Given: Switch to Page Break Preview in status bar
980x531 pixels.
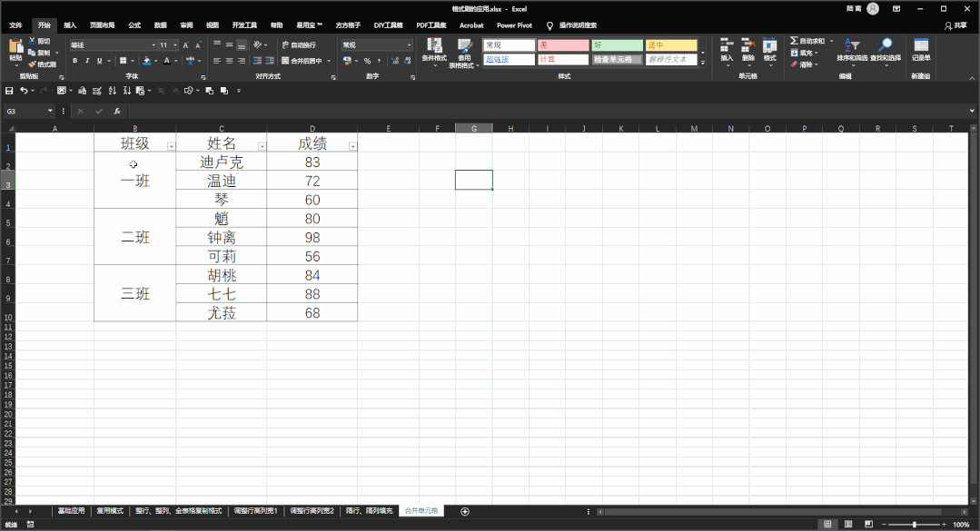Looking at the screenshot, I should pos(869,524).
